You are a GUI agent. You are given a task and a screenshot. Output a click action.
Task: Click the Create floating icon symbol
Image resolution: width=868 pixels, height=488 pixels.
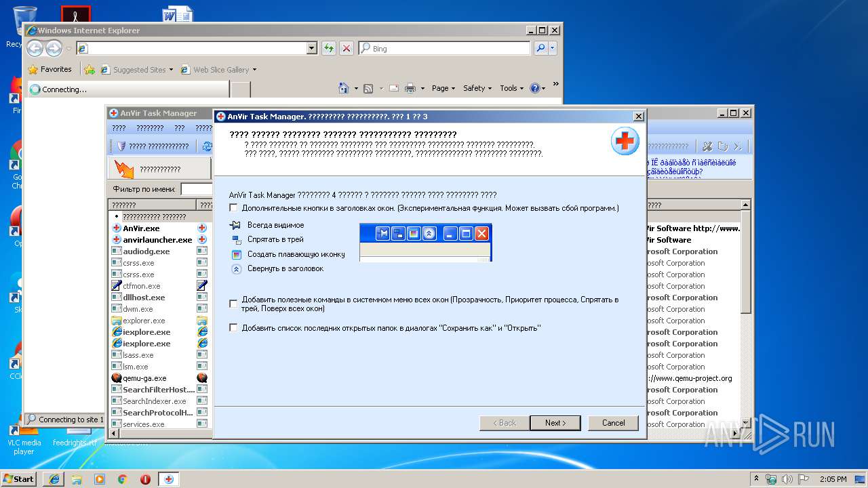237,254
